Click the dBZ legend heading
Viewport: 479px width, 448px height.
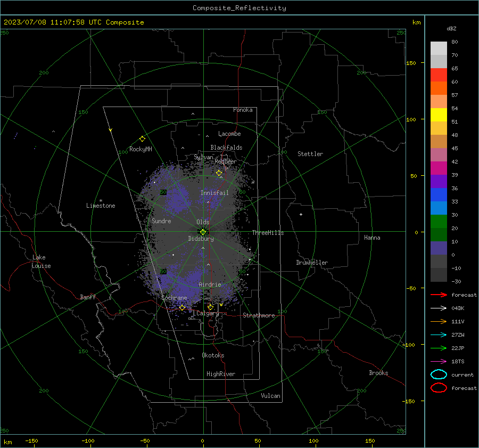[451, 28]
